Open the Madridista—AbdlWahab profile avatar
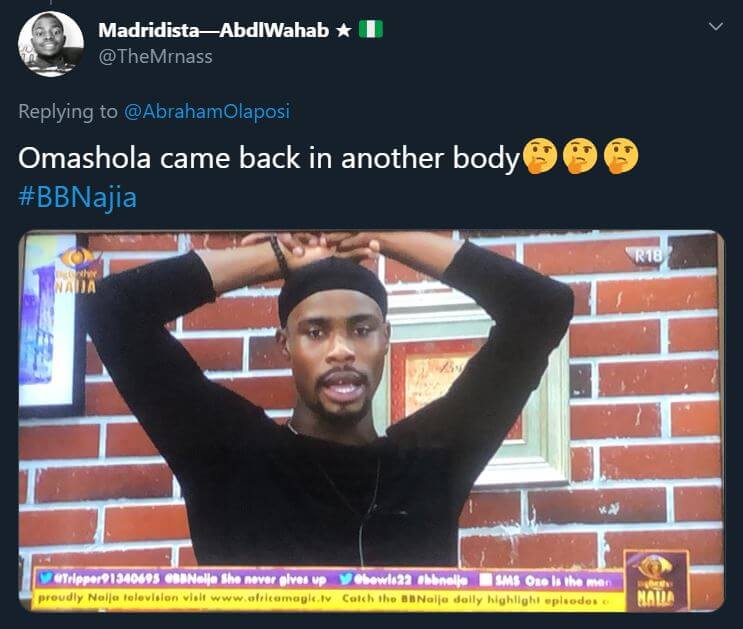The width and height of the screenshot is (743, 629). pyautogui.click(x=51, y=44)
